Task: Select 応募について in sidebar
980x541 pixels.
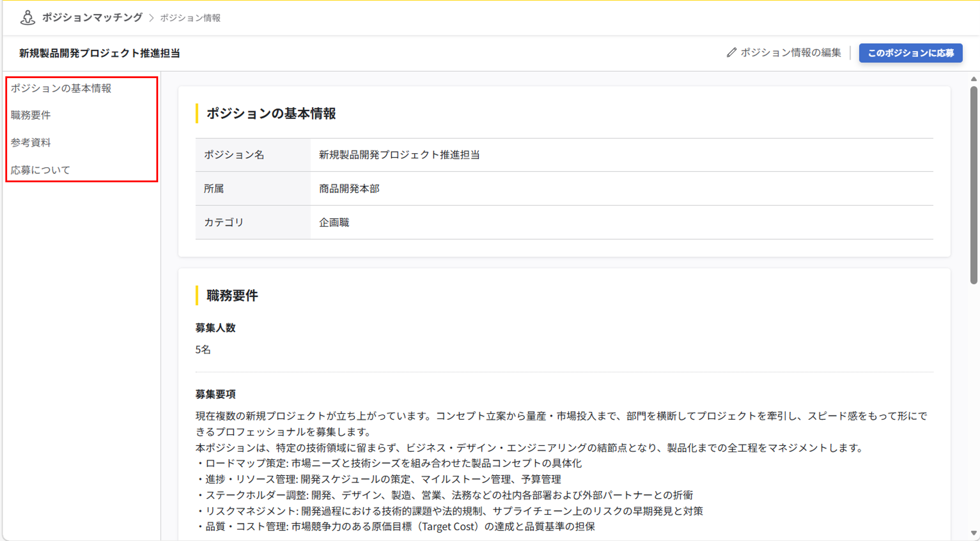Action: (40, 170)
